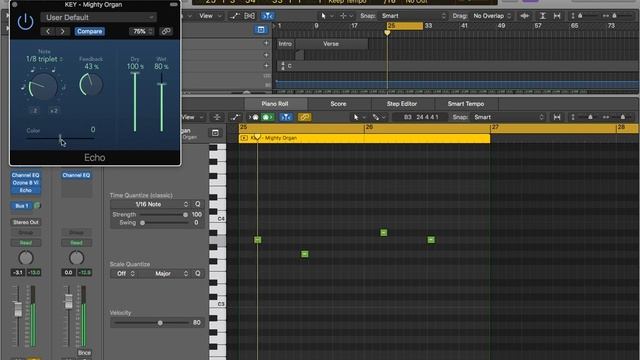Viewport: 640px width, 360px height.
Task: Click the Piano Roll region inspector icon
Action: [x=215, y=133]
